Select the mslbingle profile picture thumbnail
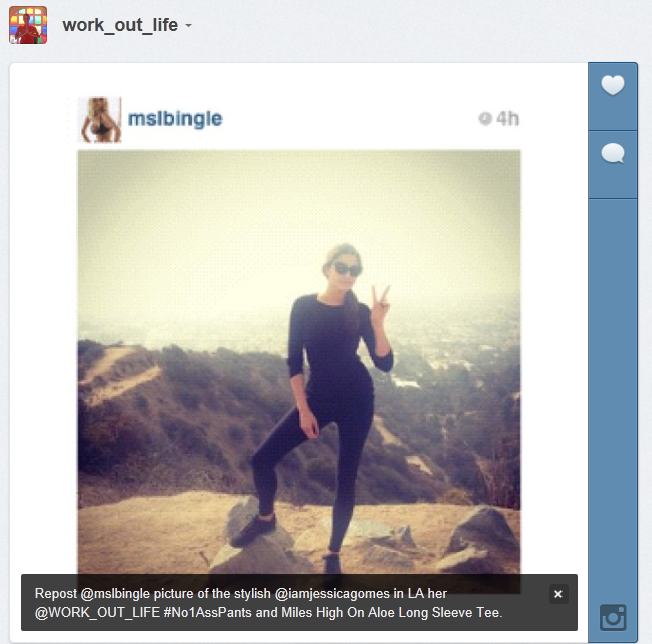This screenshot has width=652, height=644. point(100,120)
